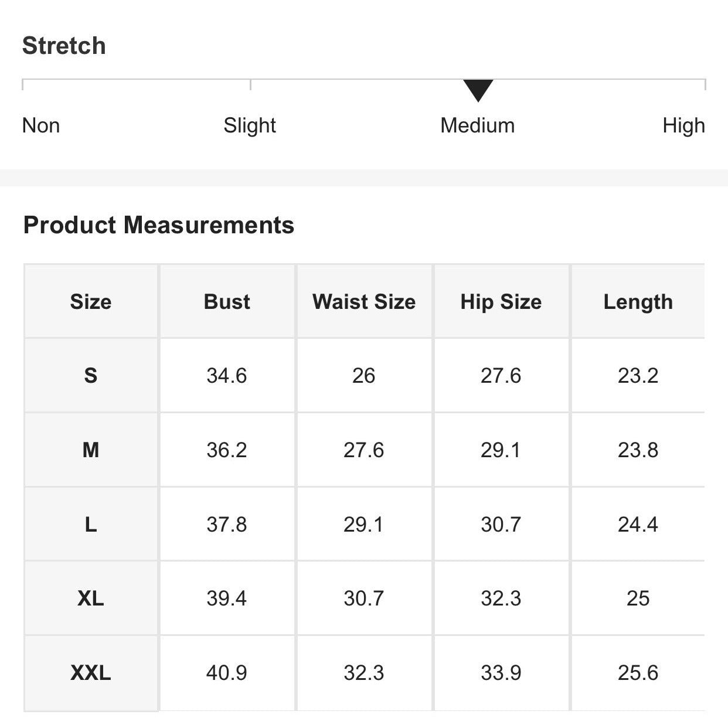This screenshot has height=728, width=728.
Task: Click the Waist Size column header
Action: (x=364, y=302)
